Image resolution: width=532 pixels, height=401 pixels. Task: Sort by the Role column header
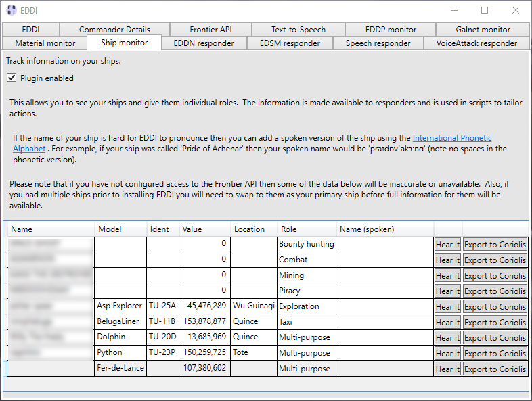pyautogui.click(x=307, y=229)
